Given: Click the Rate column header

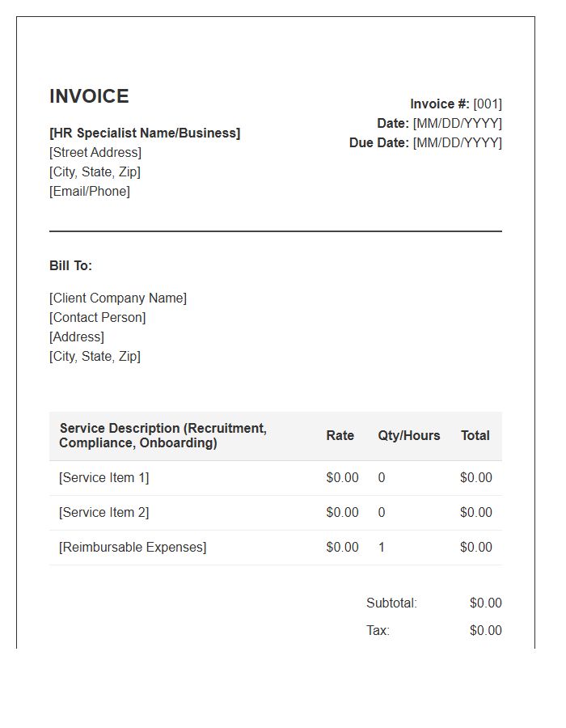Looking at the screenshot, I should click(x=340, y=435).
